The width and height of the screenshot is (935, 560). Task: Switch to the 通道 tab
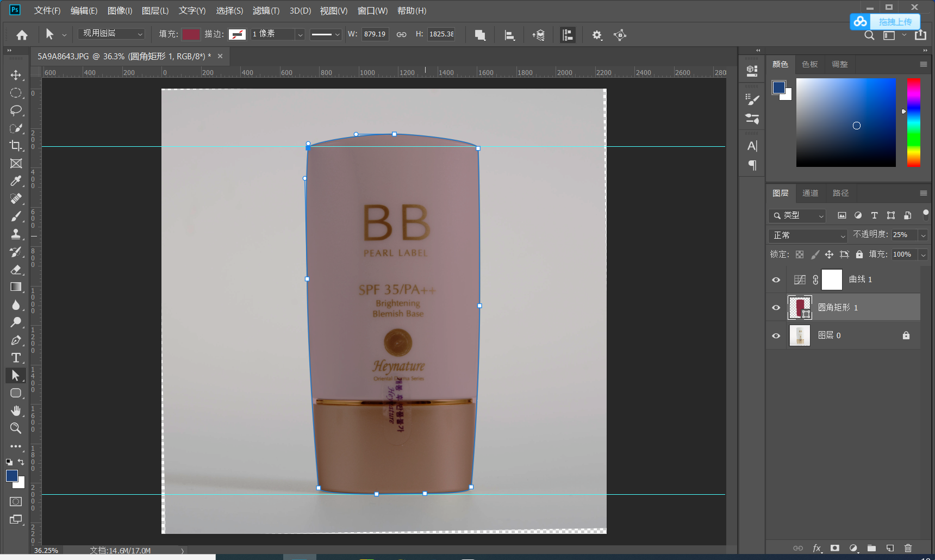[810, 193]
